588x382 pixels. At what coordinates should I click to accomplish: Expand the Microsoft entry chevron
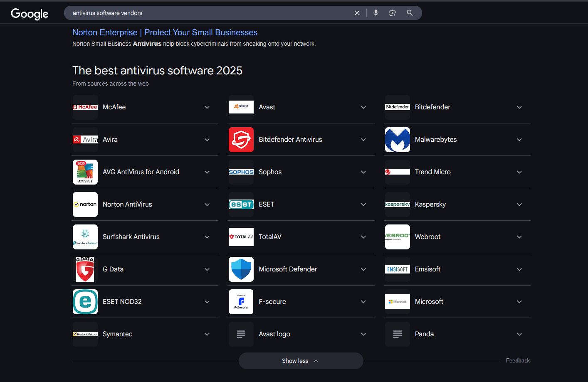[519, 302]
